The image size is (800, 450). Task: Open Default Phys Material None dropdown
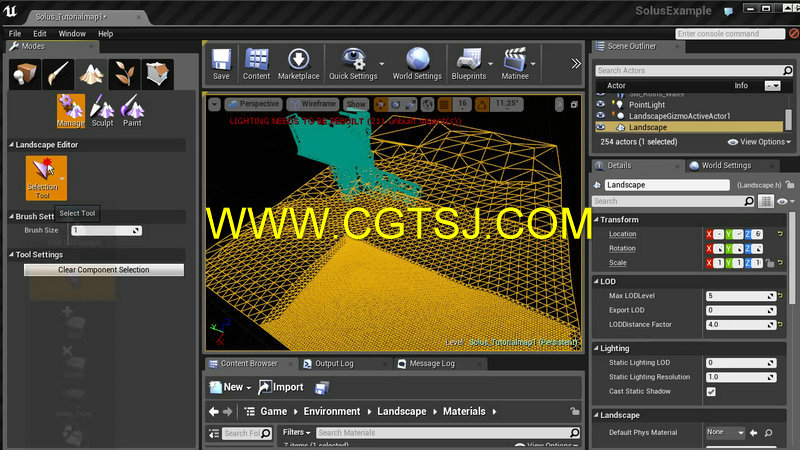pyautogui.click(x=725, y=432)
